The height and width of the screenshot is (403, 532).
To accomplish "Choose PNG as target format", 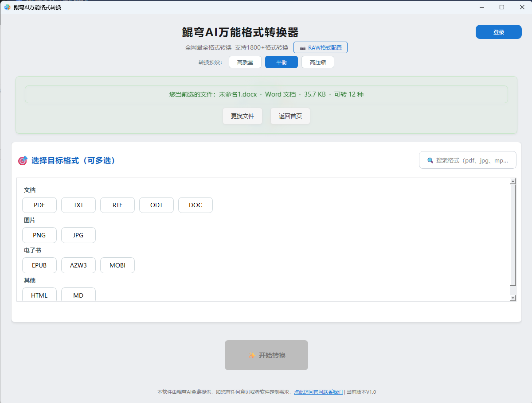I will tap(39, 235).
